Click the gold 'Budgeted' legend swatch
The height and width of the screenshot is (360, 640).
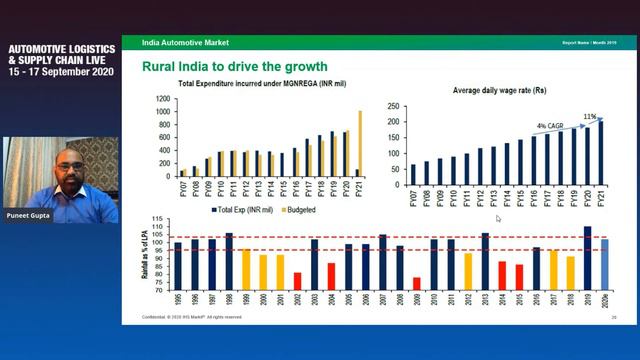coord(284,210)
